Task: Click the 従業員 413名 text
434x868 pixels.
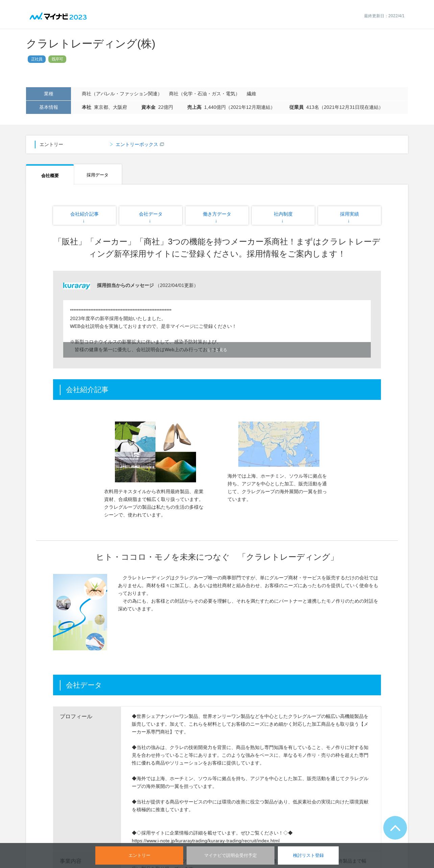Action: (x=336, y=107)
